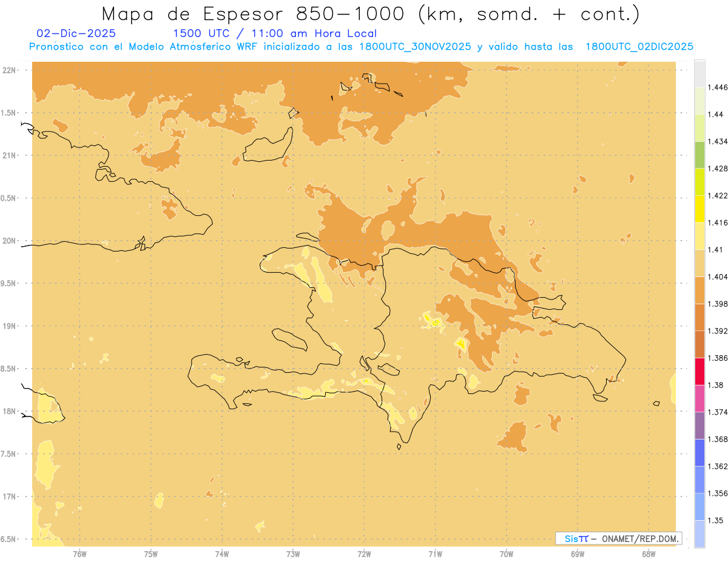Pick the orange colorbar swatch between 1.398 and 1.404

[699, 290]
